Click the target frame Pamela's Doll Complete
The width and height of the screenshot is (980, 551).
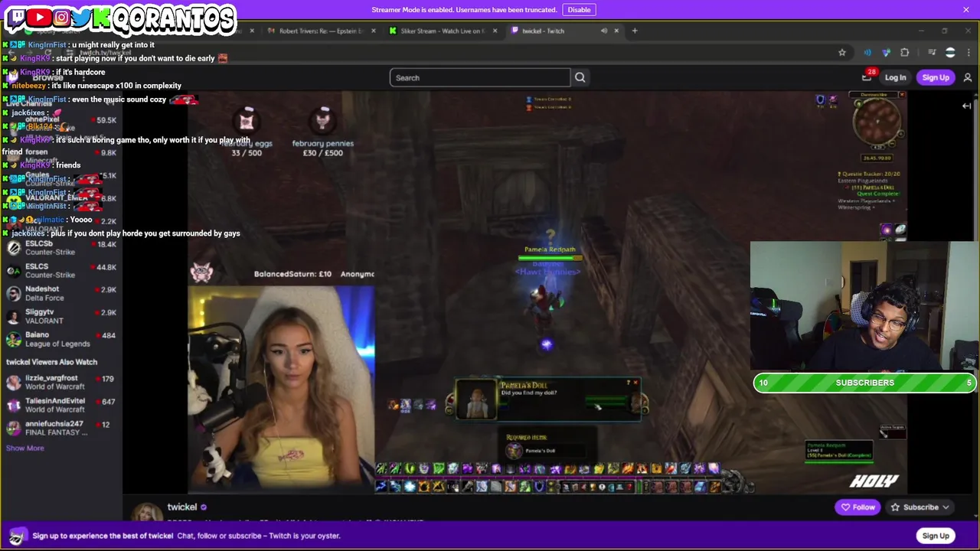click(x=839, y=452)
